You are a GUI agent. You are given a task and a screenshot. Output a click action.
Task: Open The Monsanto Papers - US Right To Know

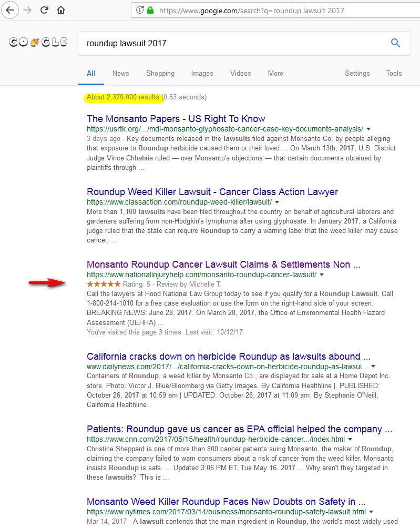pyautogui.click(x=176, y=118)
